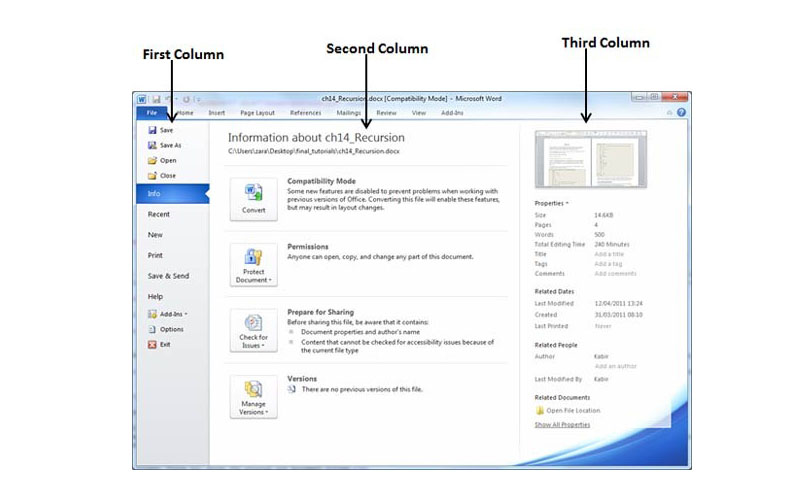800x500 pixels.
Task: Click the Convert button
Action: point(254,199)
